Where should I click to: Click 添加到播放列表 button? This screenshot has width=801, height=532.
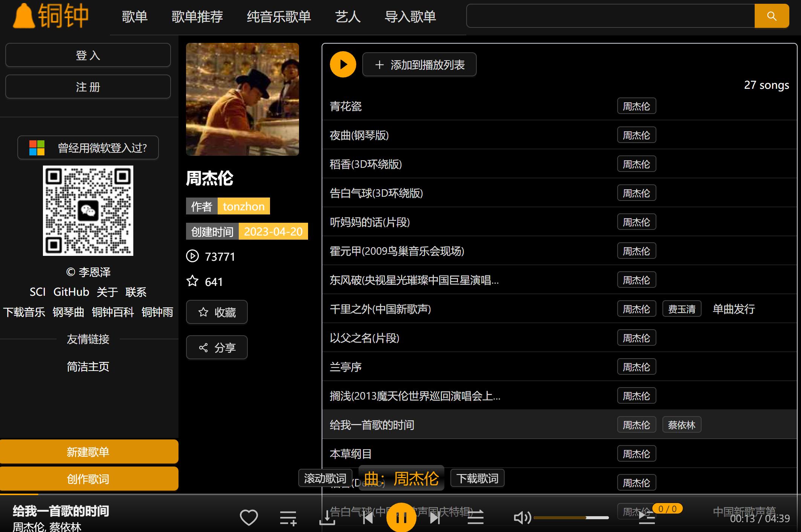point(420,65)
